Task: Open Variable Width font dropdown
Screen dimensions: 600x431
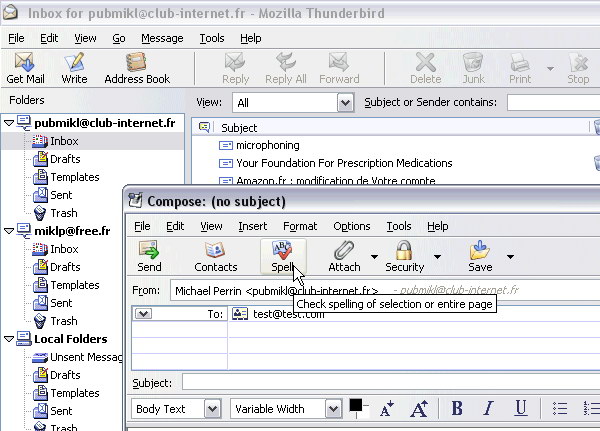Action: point(333,409)
